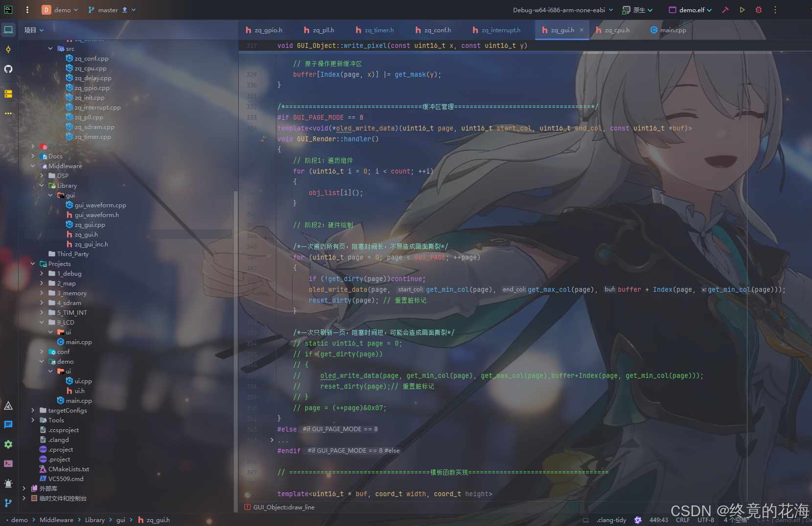812x526 pixels.
Task: Switch to the zq_timer.h tab
Action: (375, 30)
